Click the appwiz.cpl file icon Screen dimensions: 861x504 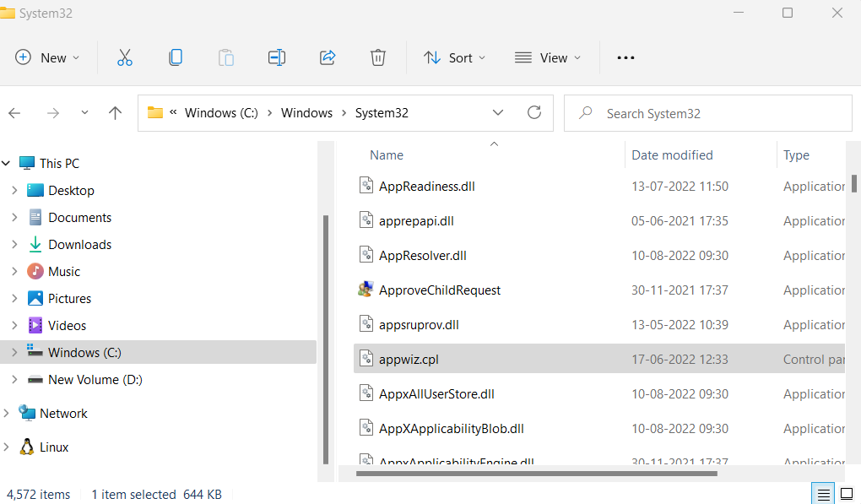coord(366,359)
